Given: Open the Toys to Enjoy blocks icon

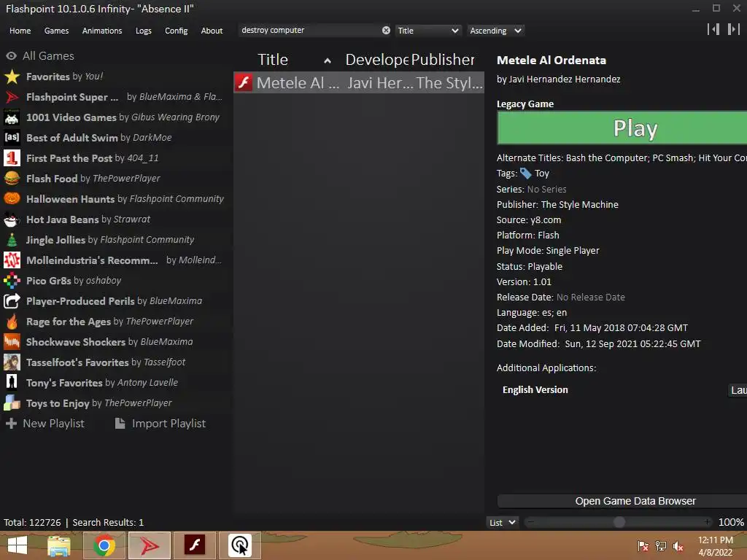Looking at the screenshot, I should click(12, 403).
